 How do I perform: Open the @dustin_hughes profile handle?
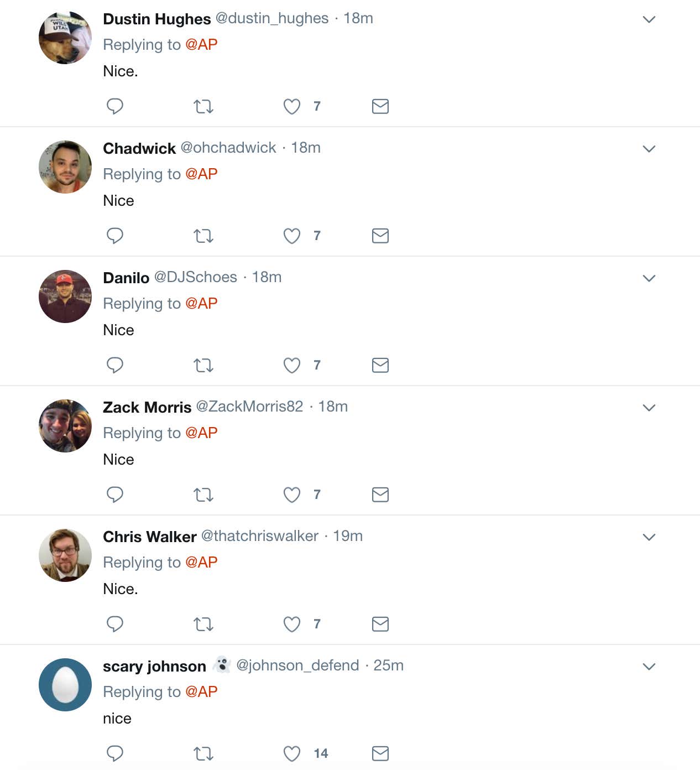271,18
